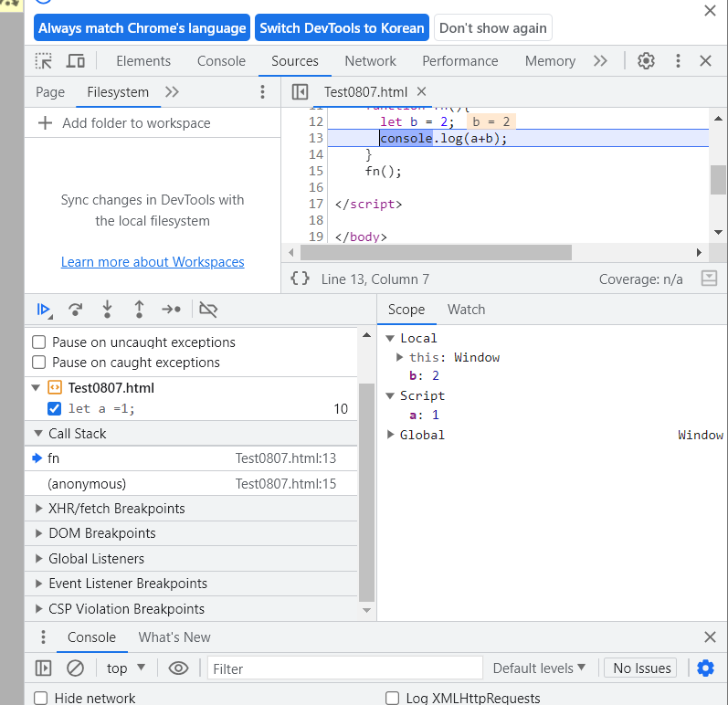Switch to the Page navigator tab
The width and height of the screenshot is (728, 705).
pos(50,92)
